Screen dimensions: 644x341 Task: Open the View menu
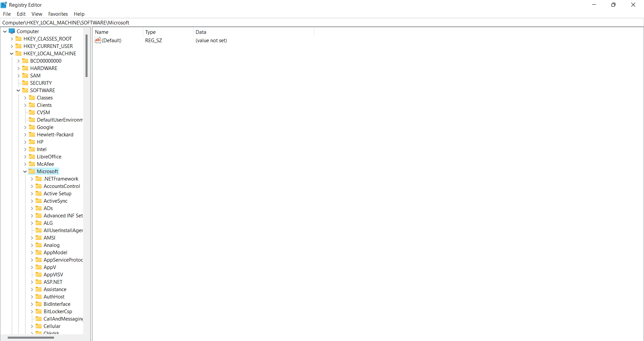coord(37,14)
